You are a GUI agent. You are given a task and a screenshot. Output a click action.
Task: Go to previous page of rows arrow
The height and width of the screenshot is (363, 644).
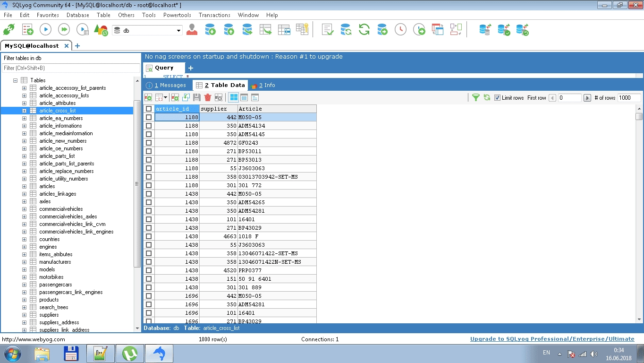point(552,98)
